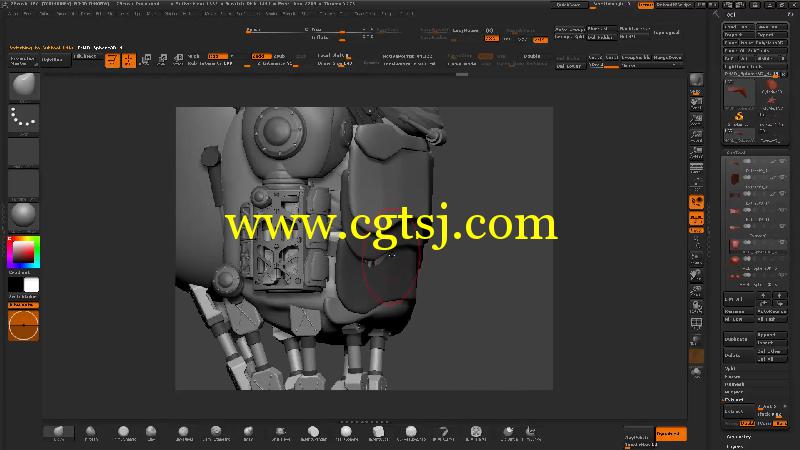Toggle the orange Menus button
Screen dimensions: 800x450
[x=645, y=5]
